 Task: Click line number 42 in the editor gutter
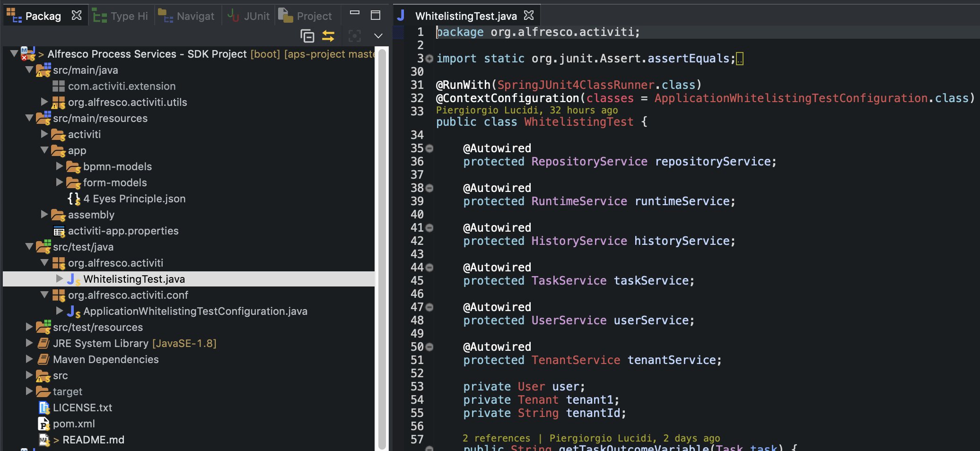[x=417, y=241]
